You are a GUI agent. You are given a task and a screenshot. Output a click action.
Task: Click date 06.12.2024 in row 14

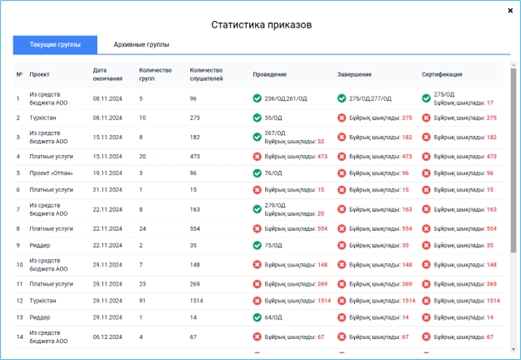(x=107, y=337)
